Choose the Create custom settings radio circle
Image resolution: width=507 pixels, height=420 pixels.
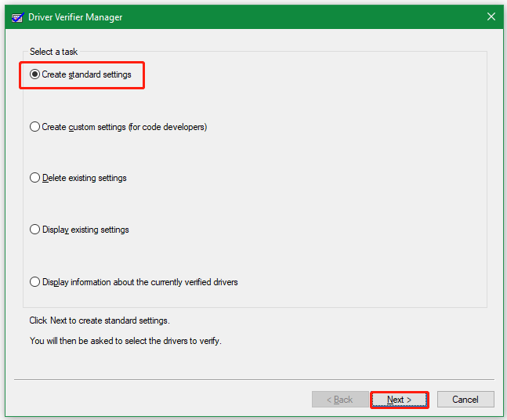[34, 126]
